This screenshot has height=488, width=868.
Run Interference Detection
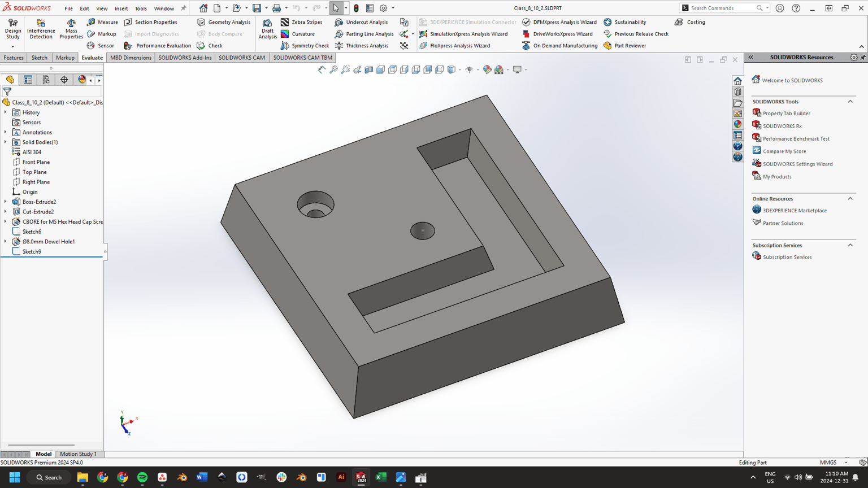click(41, 29)
